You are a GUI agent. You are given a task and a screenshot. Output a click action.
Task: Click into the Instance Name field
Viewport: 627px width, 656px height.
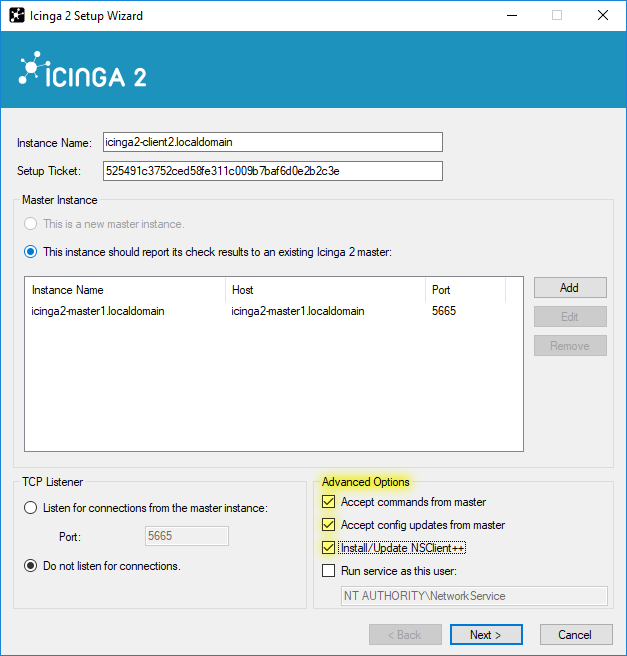(x=273, y=142)
